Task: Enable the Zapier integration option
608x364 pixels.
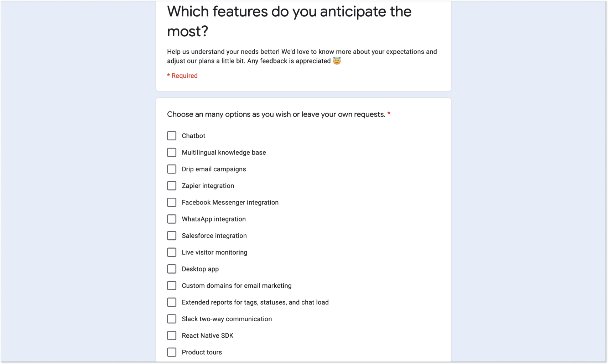Action: point(172,186)
